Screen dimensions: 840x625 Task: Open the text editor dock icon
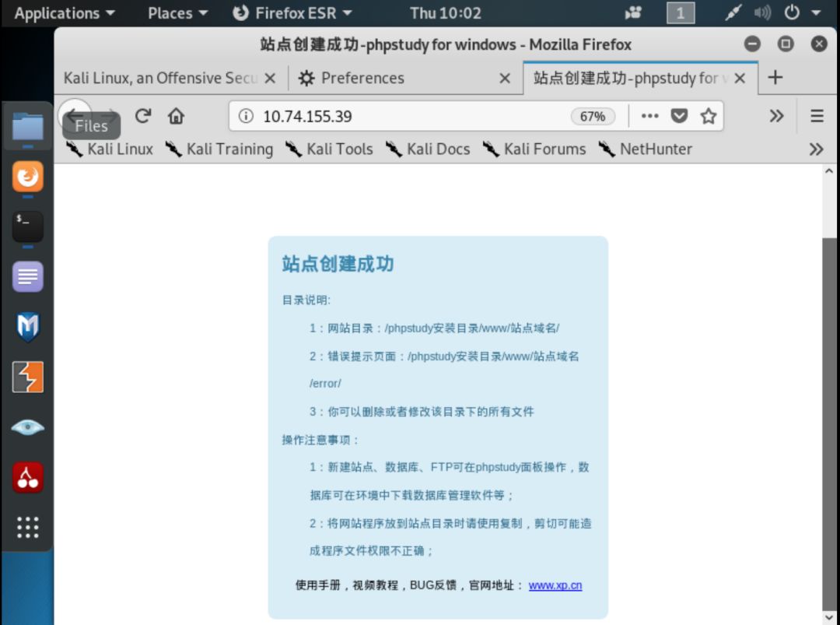(27, 276)
